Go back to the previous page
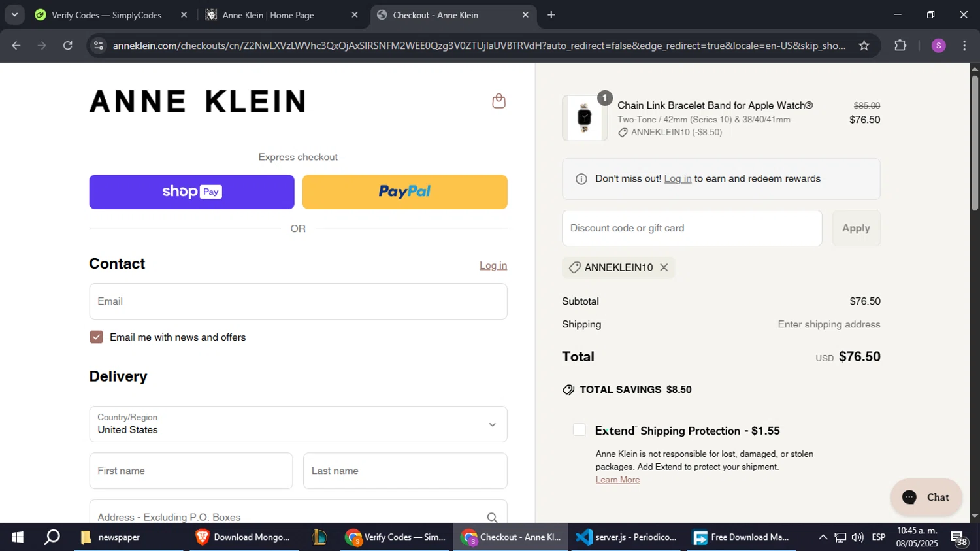This screenshot has height=551, width=980. coord(16,45)
